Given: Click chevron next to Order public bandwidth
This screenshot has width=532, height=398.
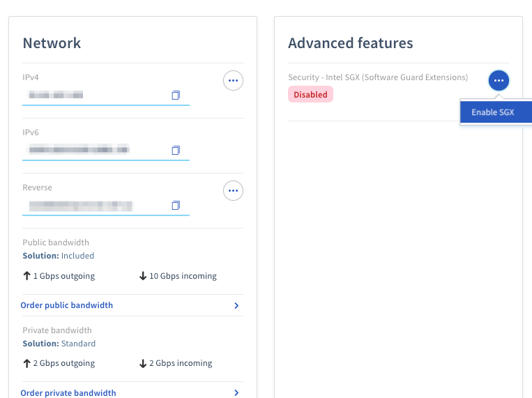Looking at the screenshot, I should pyautogui.click(x=236, y=306).
